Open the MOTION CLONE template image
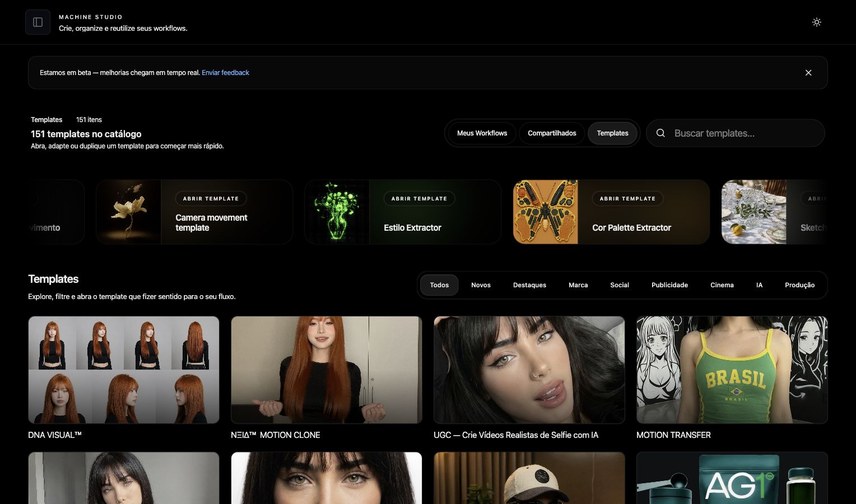 tap(327, 370)
